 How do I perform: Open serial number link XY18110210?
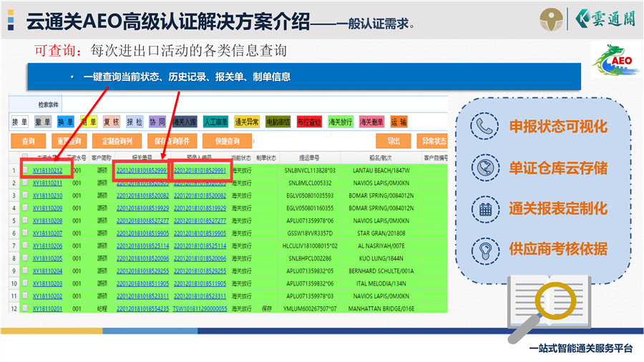click(48, 195)
